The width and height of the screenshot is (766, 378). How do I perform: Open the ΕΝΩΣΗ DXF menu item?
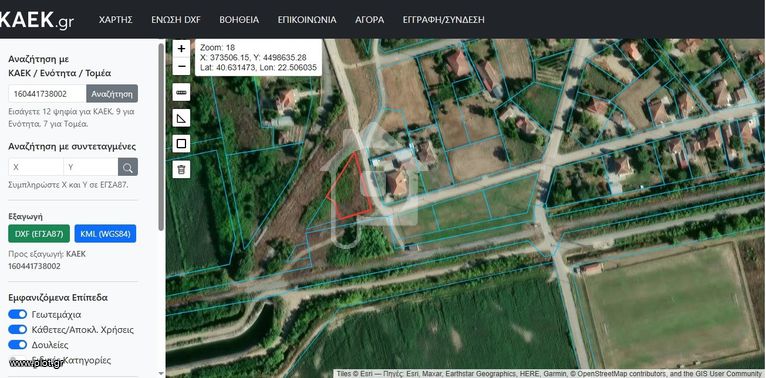click(176, 20)
